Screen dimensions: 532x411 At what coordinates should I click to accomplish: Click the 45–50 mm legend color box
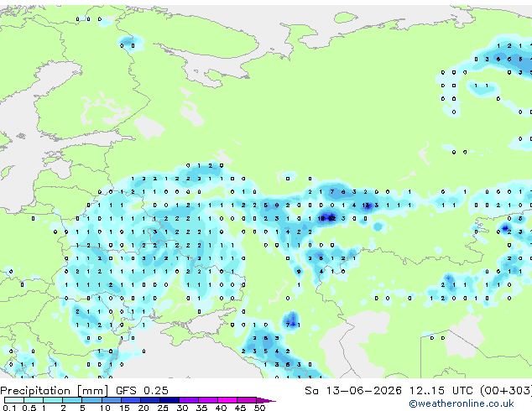[247, 400]
